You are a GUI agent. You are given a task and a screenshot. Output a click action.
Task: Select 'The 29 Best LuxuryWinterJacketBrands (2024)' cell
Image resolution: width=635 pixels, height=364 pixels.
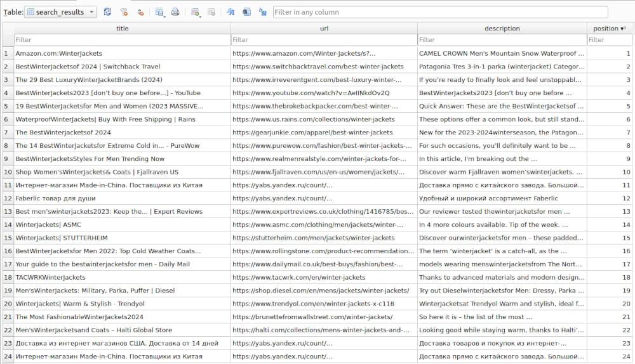[x=123, y=80]
